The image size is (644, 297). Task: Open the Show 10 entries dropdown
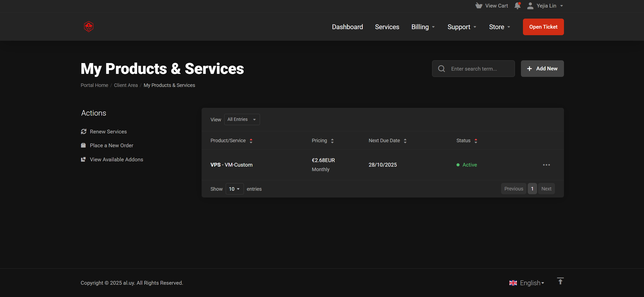click(235, 189)
